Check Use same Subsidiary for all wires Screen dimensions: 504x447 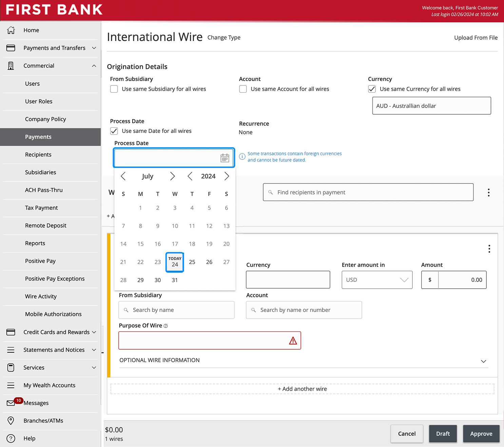[x=114, y=89]
